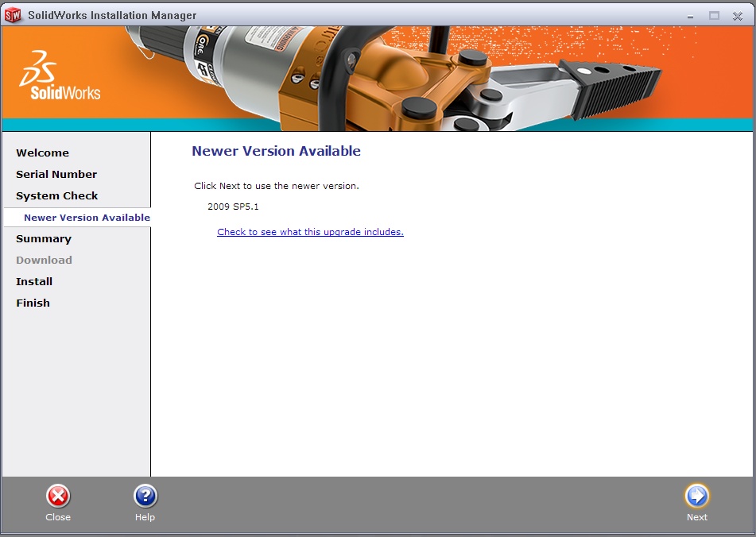Close the window with the title bar X

(737, 16)
